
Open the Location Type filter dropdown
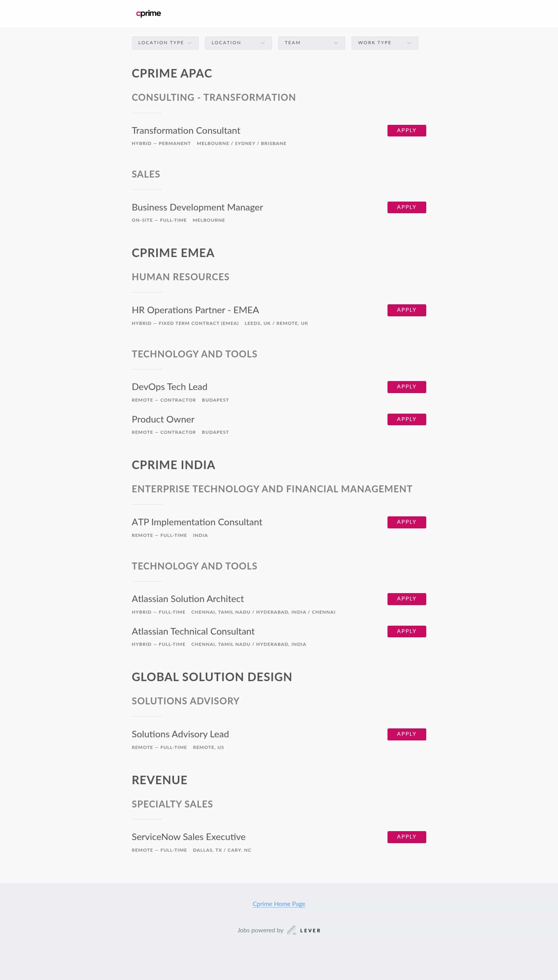coord(165,43)
